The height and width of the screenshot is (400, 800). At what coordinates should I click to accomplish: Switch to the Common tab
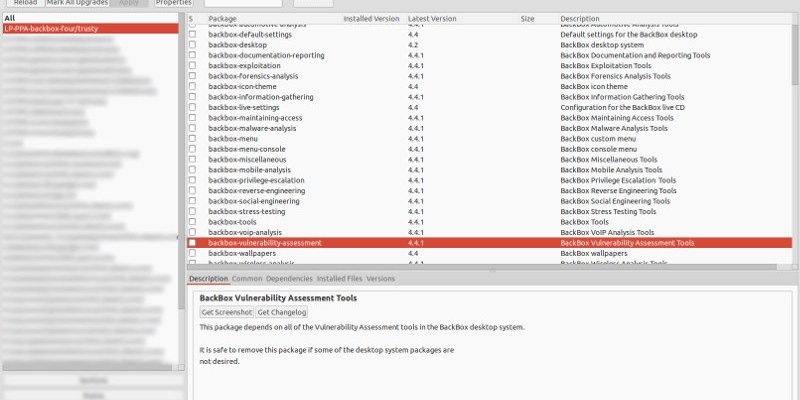[247, 279]
